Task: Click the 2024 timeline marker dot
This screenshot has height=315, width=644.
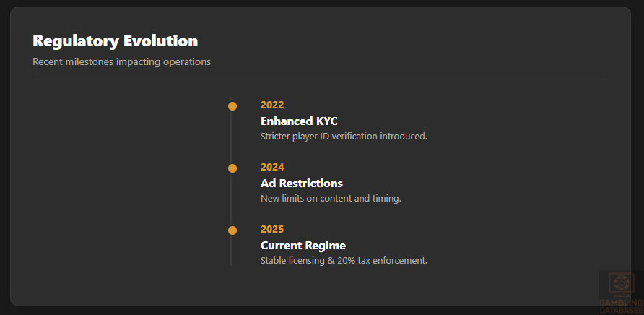Action: click(232, 168)
